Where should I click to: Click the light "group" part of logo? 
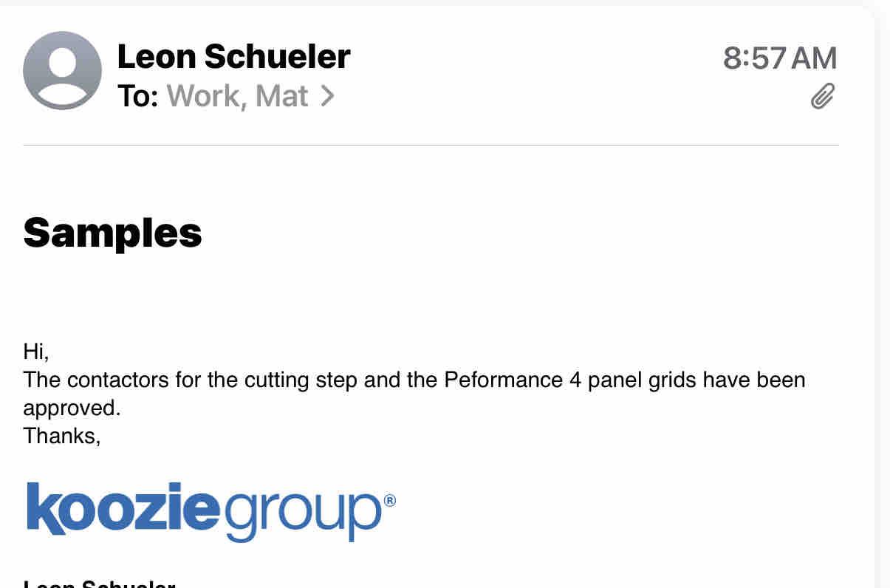[x=301, y=511]
